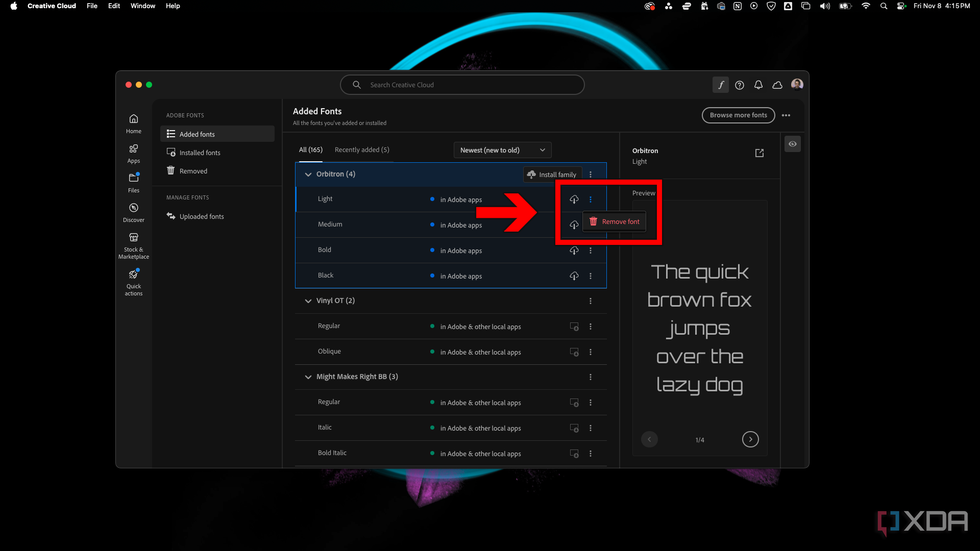
Task: Click the Browse more fonts button
Action: [x=739, y=115]
